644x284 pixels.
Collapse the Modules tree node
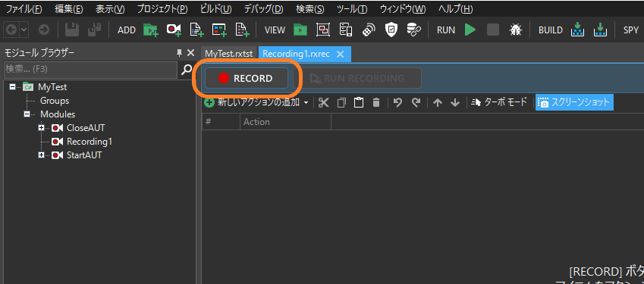point(27,114)
